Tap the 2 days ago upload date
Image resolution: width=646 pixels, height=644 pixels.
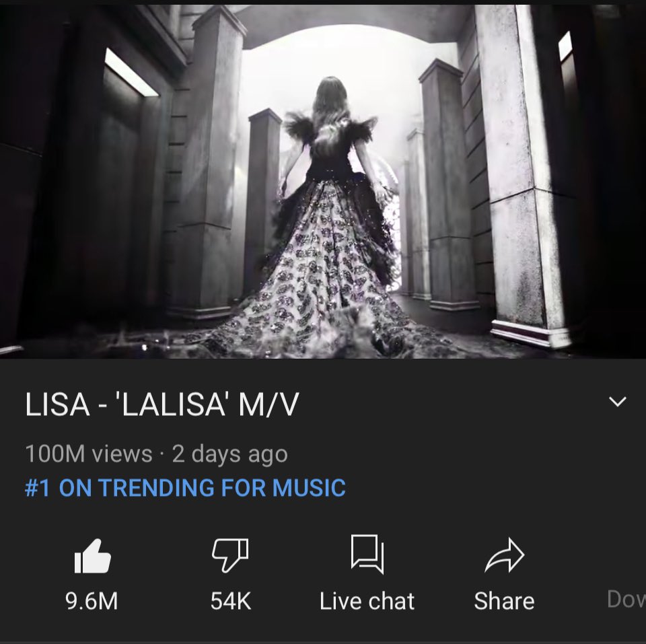(229, 454)
